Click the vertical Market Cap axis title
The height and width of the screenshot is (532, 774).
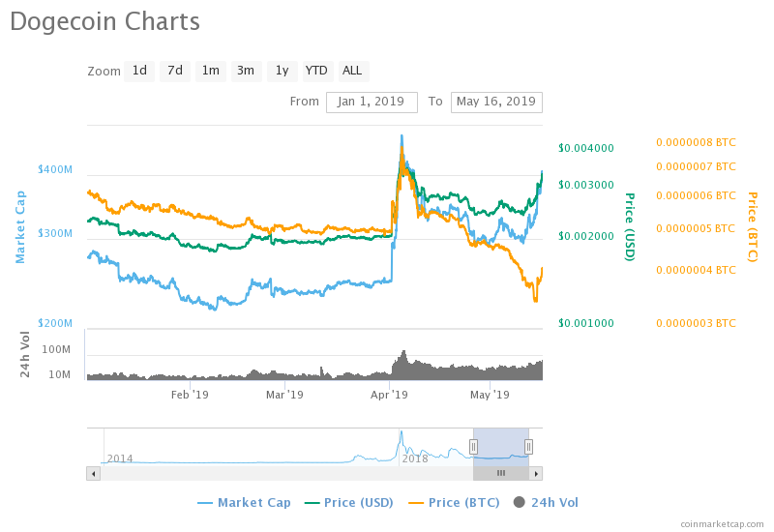click(x=19, y=227)
